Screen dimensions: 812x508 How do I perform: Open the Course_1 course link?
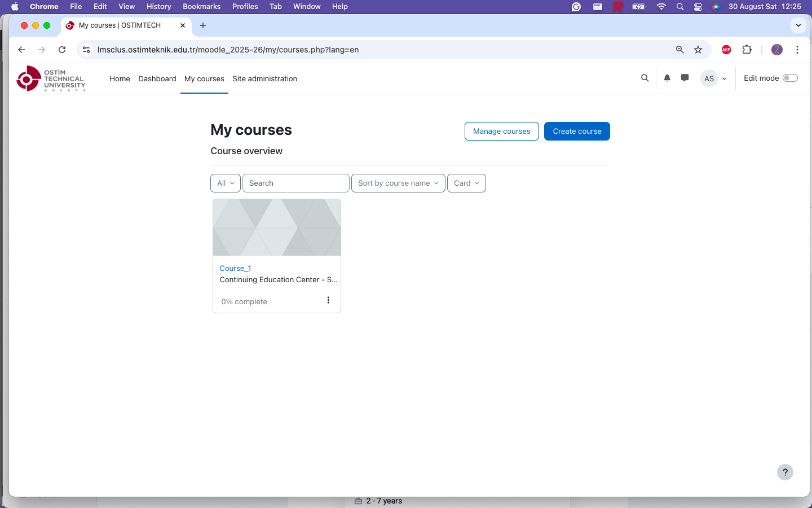(x=235, y=268)
